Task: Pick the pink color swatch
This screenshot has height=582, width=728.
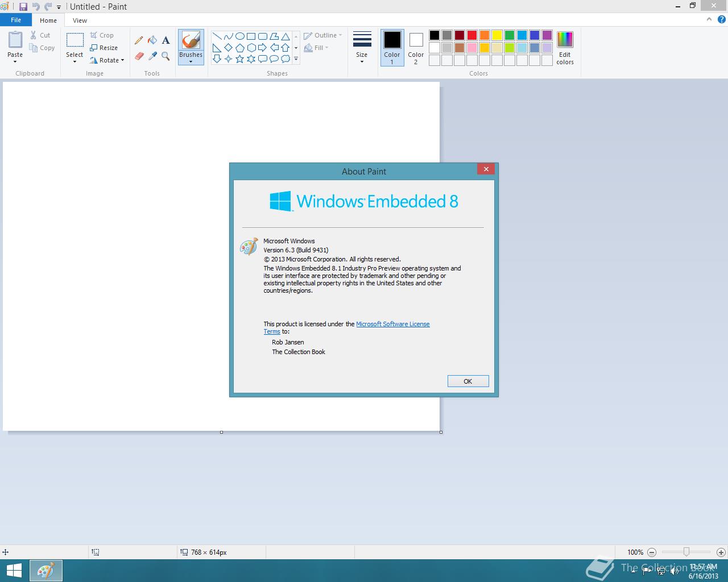Action: pyautogui.click(x=472, y=48)
